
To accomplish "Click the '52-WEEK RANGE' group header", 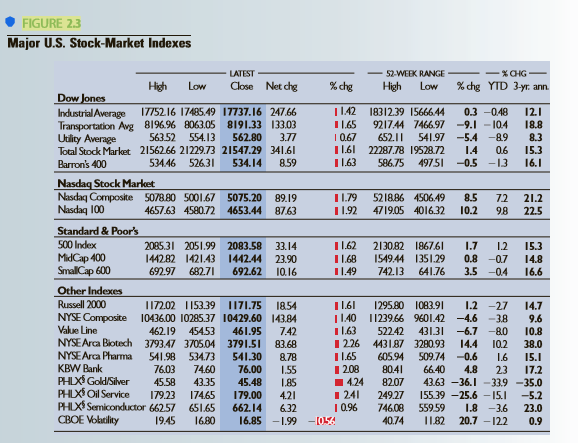I will click(x=415, y=73).
